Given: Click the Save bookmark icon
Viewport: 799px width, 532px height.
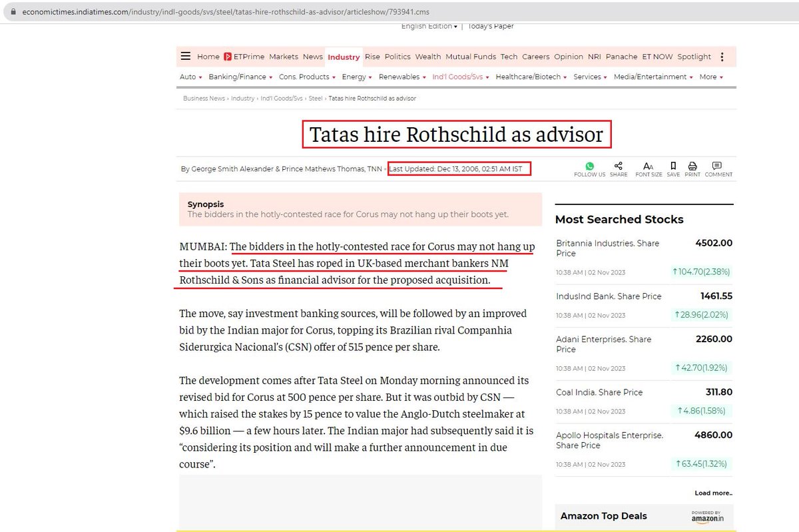Looking at the screenshot, I should click(673, 166).
